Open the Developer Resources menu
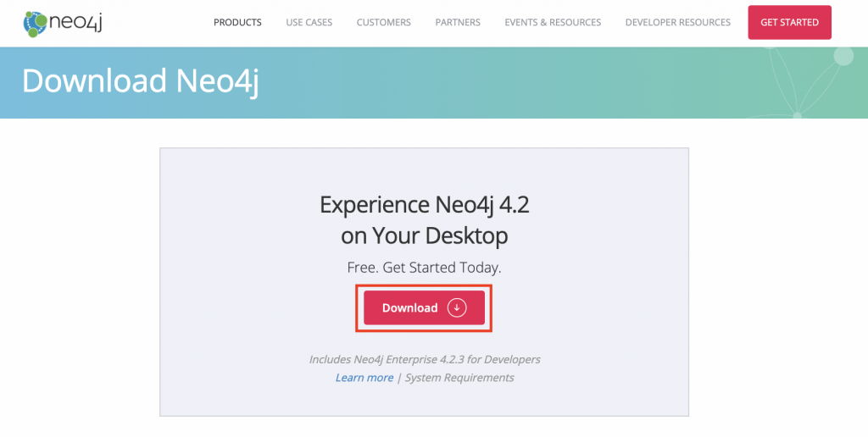868x437 pixels. (677, 22)
